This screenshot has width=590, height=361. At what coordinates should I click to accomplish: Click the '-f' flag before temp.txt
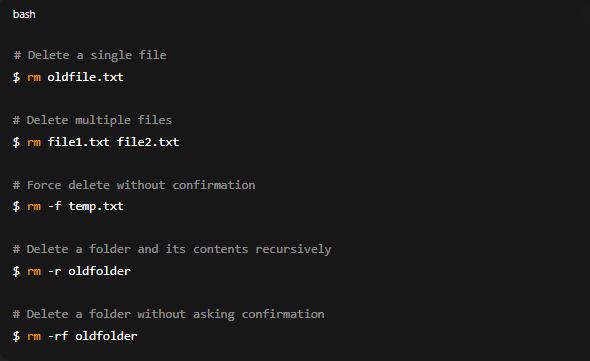pos(55,206)
